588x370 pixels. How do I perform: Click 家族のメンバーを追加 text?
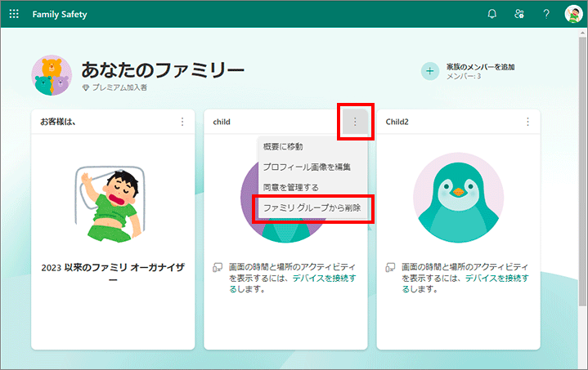point(480,67)
